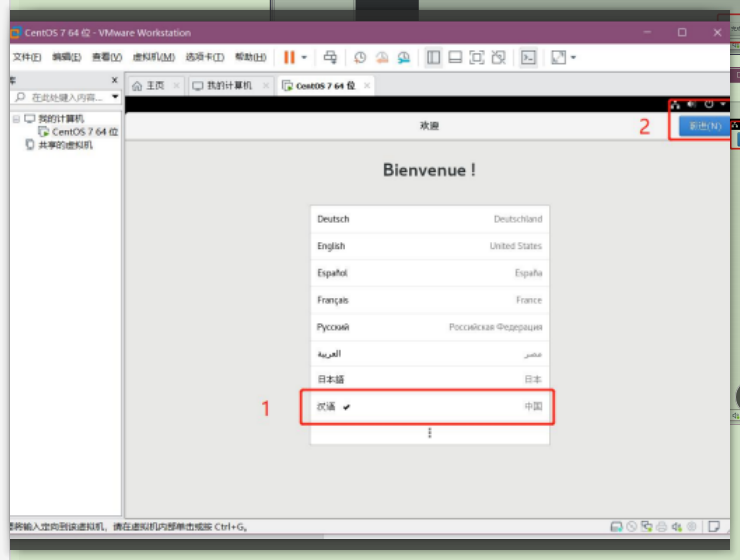Close the CentOS 7 64 位 tab

click(x=367, y=85)
